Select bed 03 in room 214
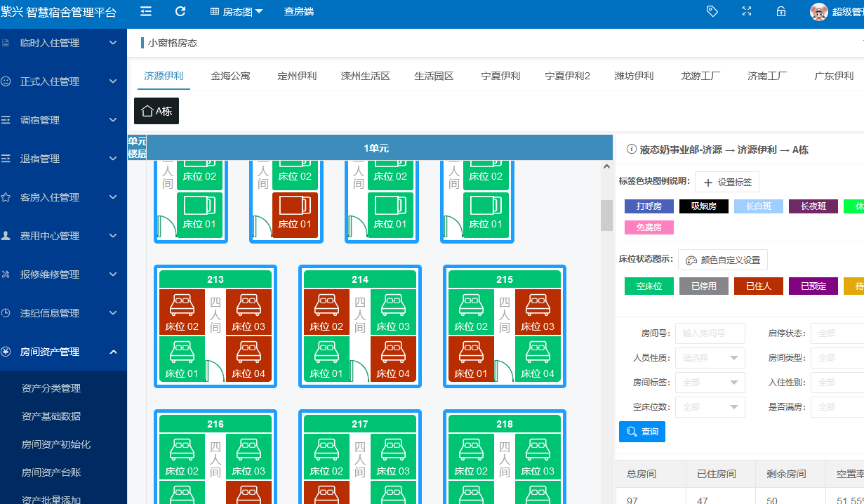The height and width of the screenshot is (504, 864). point(393,312)
